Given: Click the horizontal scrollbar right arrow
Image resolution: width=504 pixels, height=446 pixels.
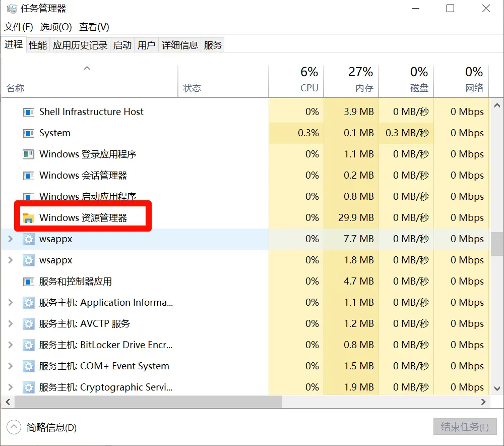Looking at the screenshot, I should [x=483, y=402].
